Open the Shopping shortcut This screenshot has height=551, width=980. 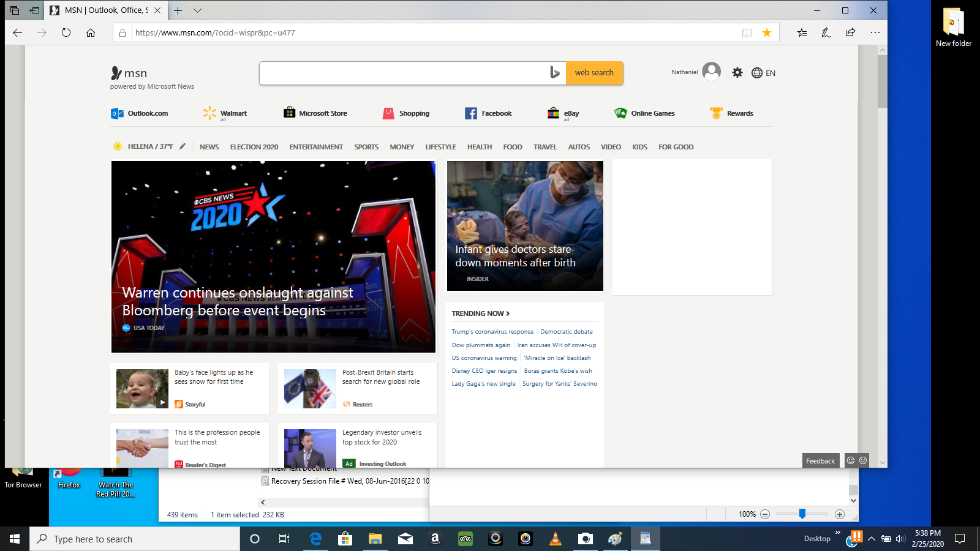coord(406,113)
